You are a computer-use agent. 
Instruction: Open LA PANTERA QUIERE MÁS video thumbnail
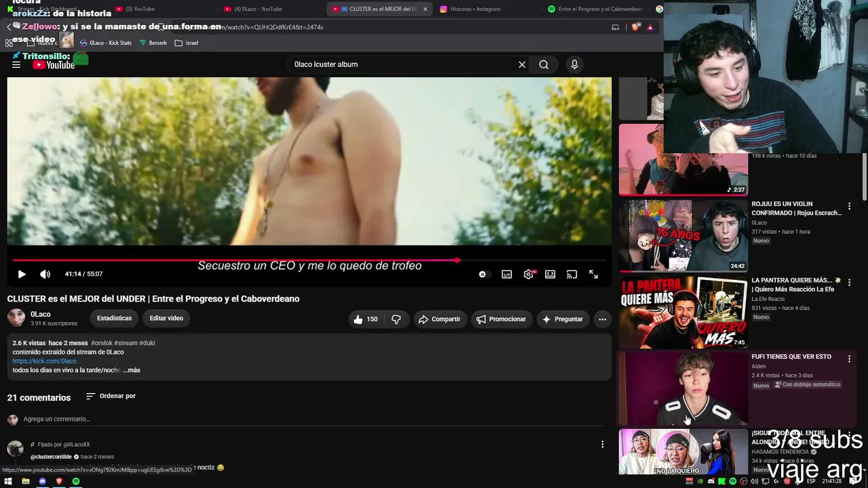(x=683, y=311)
